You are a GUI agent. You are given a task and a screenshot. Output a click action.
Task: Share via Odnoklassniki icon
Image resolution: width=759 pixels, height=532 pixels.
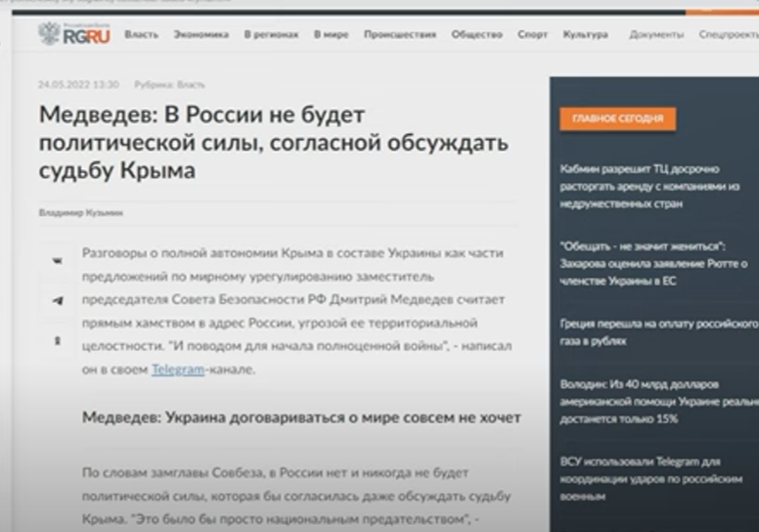(57, 341)
